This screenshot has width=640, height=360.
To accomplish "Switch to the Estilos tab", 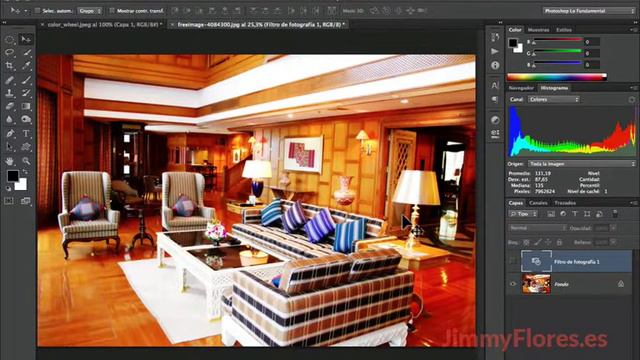I will (x=564, y=30).
